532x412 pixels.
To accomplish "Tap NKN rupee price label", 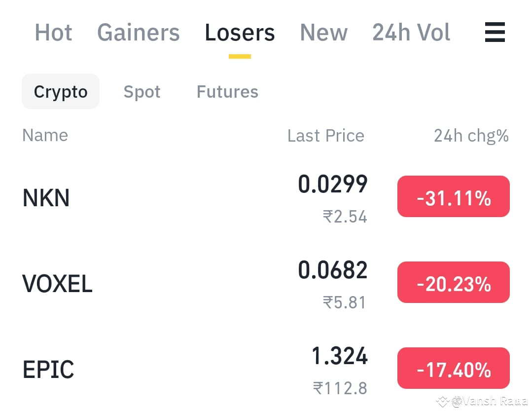I will coord(345,217).
